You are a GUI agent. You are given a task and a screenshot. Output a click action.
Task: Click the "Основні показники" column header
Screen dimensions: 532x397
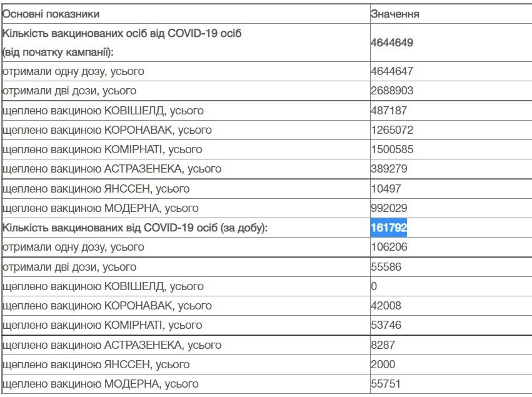tap(51, 14)
